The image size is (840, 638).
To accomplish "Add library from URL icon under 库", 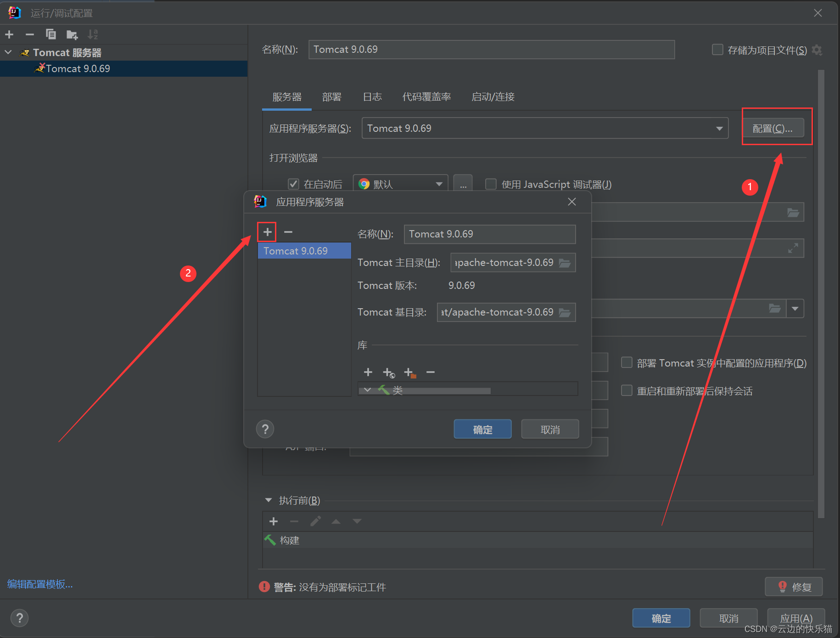I will [389, 373].
